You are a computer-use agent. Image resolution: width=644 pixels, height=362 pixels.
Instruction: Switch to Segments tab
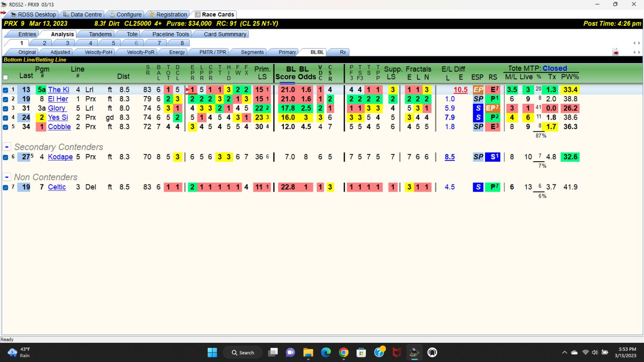pyautogui.click(x=252, y=52)
